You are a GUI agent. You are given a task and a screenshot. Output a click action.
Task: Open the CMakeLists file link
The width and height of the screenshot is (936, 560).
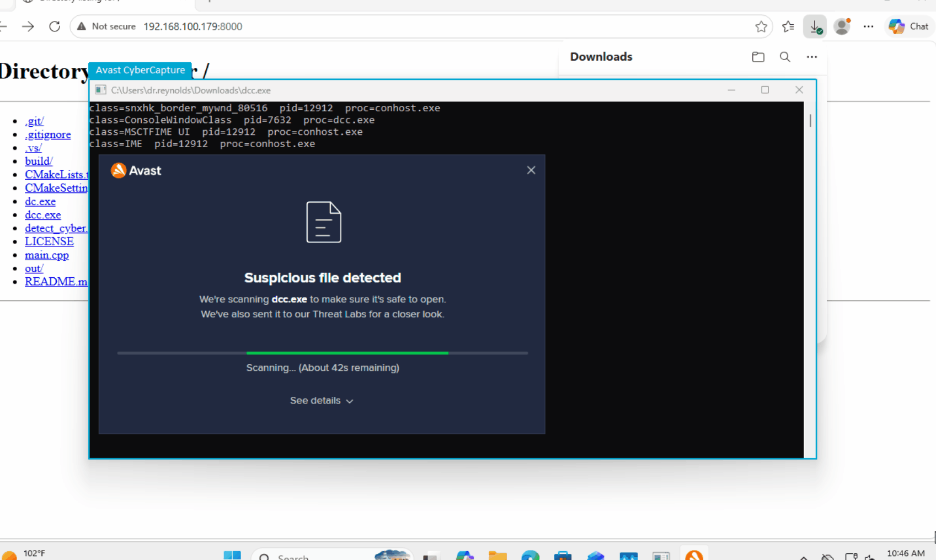click(x=56, y=175)
